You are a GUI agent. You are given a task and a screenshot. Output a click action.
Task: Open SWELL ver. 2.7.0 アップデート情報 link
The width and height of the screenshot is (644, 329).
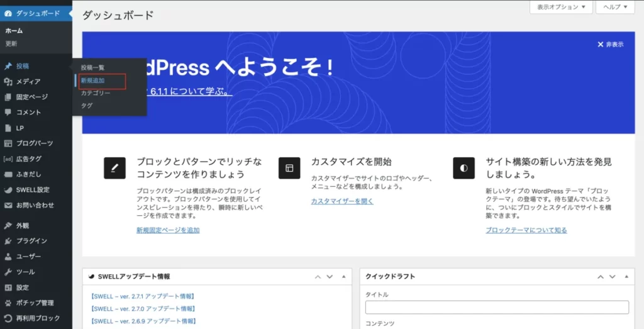[143, 308]
